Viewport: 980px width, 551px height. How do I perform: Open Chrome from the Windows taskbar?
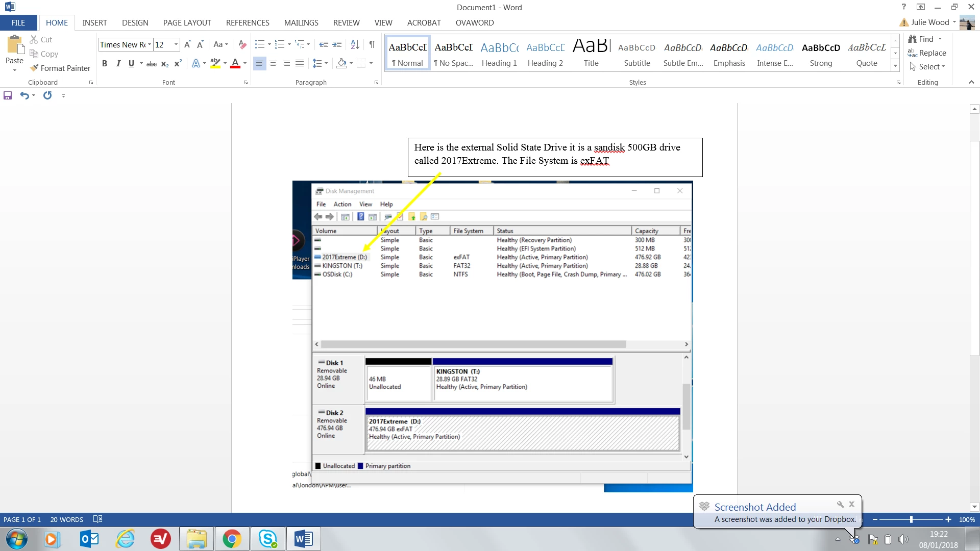pos(232,539)
